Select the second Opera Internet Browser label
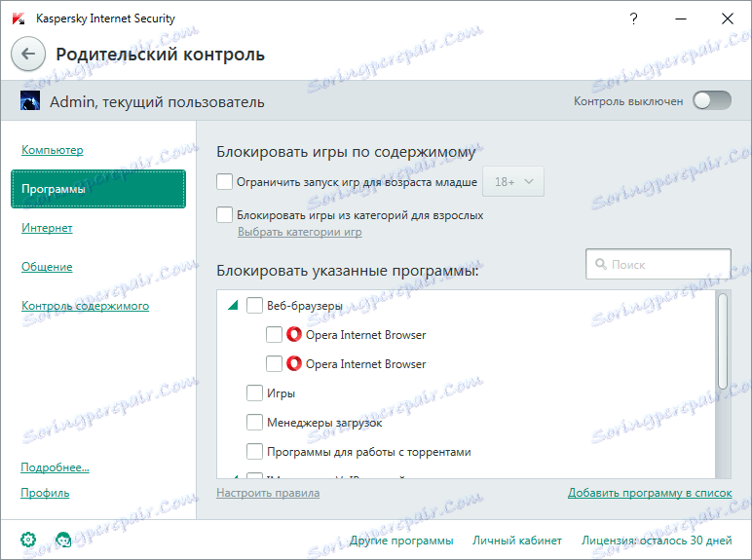The width and height of the screenshot is (752, 560). 366,364
